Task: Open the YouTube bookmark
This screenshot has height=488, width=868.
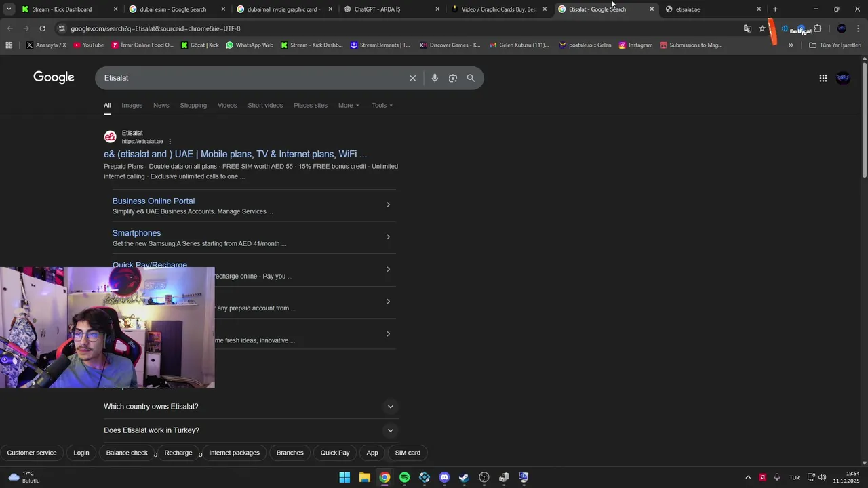Action: pyautogui.click(x=88, y=45)
